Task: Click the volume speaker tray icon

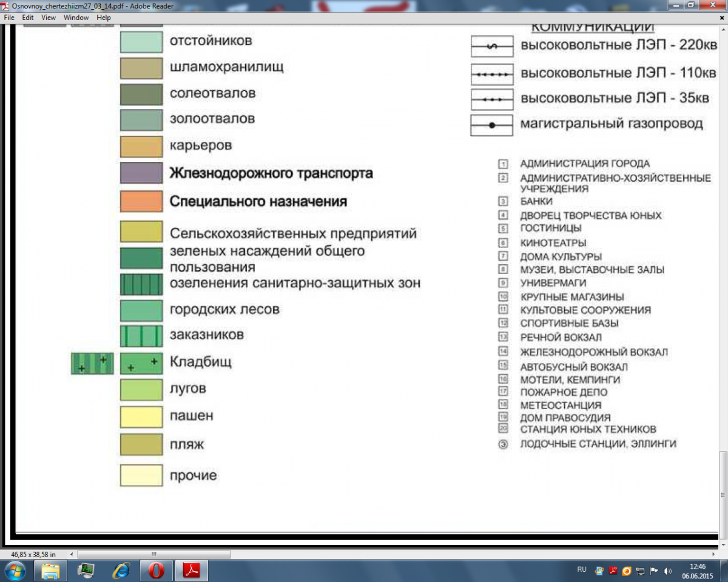Action: [668, 570]
